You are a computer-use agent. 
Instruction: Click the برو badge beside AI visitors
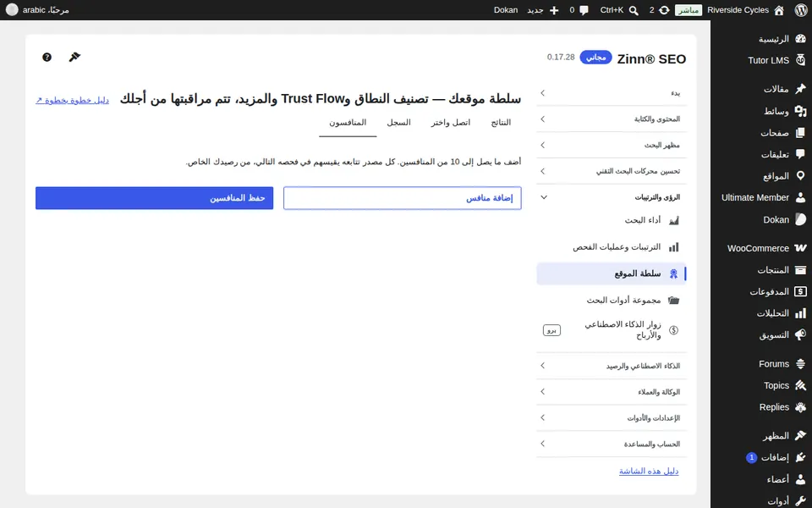pyautogui.click(x=551, y=330)
